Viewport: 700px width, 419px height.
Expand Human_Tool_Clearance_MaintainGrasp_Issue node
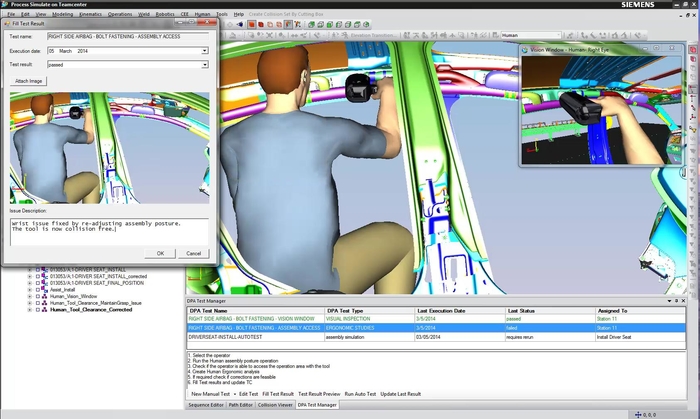pos(30,303)
